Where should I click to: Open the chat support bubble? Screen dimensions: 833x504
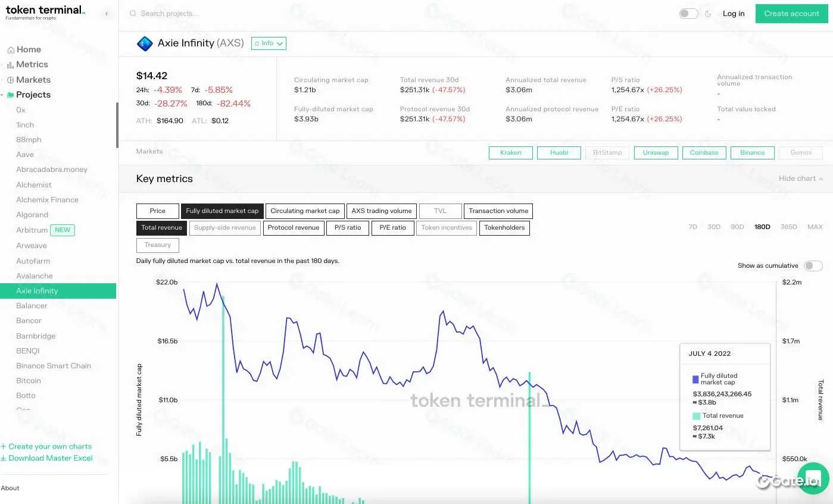pos(813,478)
